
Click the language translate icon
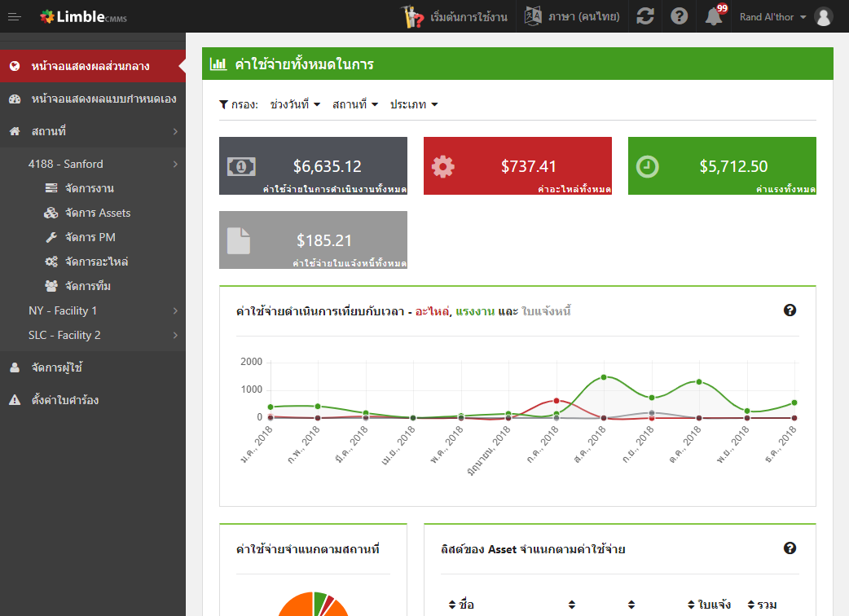point(533,16)
